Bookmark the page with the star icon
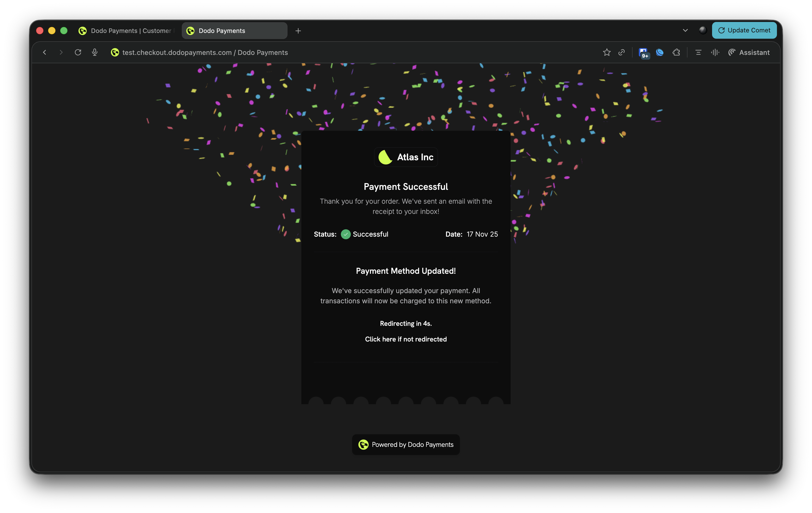812x513 pixels. pyautogui.click(x=606, y=52)
